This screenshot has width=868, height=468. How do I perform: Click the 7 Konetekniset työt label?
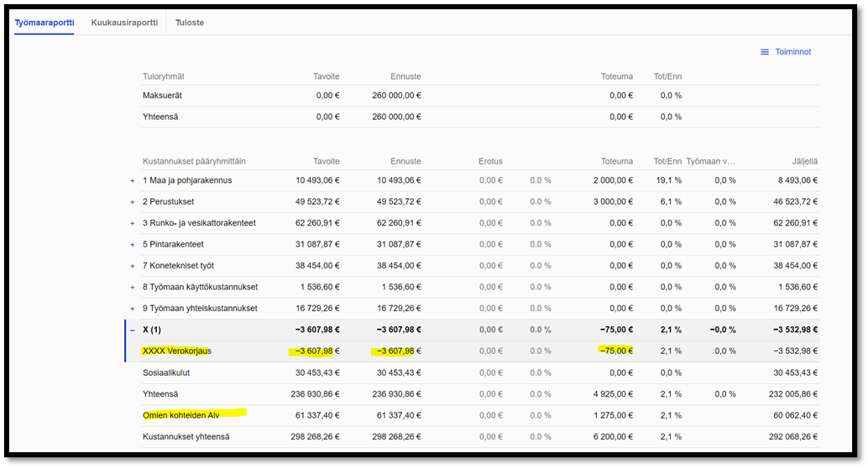178,266
